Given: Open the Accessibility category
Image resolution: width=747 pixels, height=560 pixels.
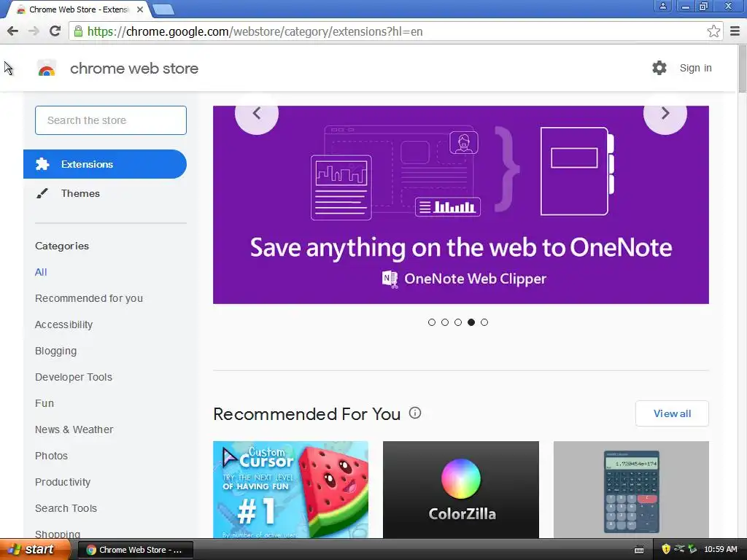Looking at the screenshot, I should coord(64,324).
